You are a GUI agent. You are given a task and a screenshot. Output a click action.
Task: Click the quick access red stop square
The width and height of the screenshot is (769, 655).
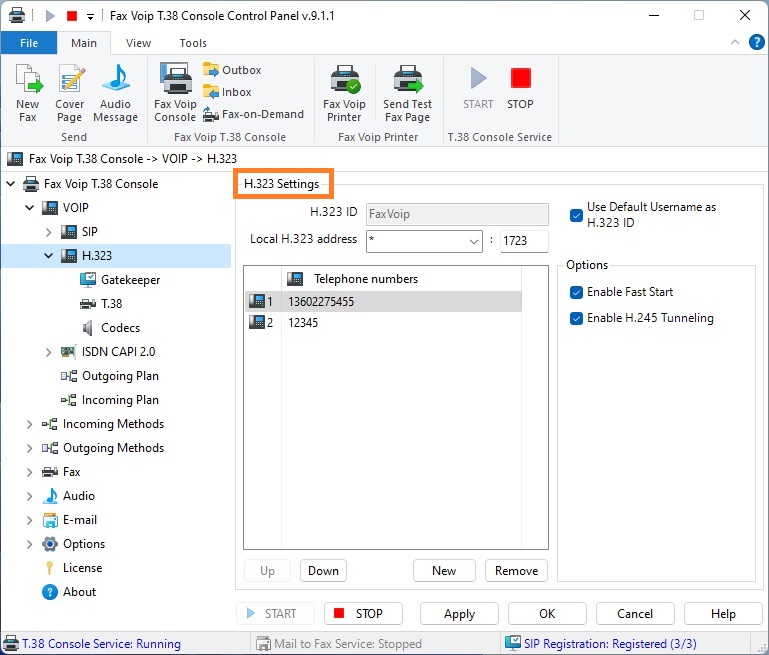[72, 16]
